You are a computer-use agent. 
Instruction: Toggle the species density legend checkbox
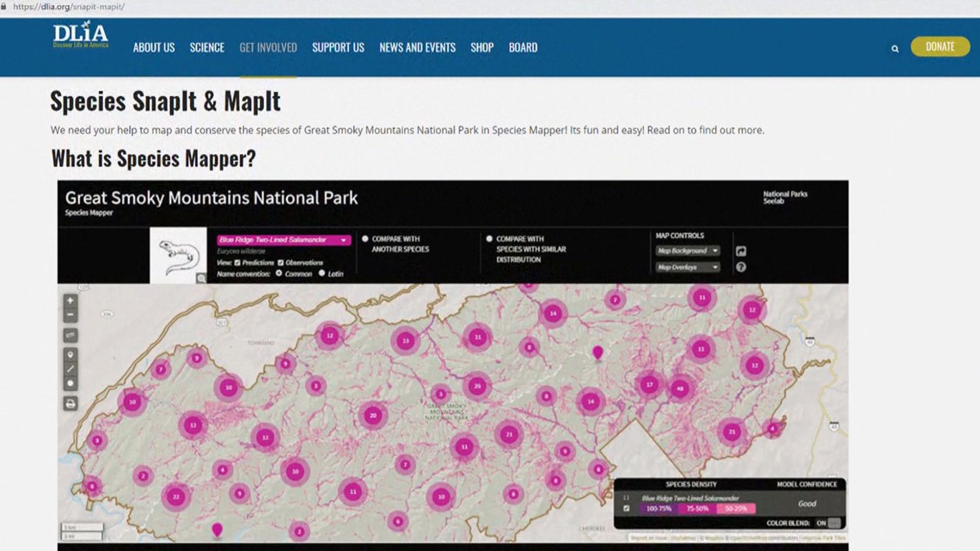626,509
